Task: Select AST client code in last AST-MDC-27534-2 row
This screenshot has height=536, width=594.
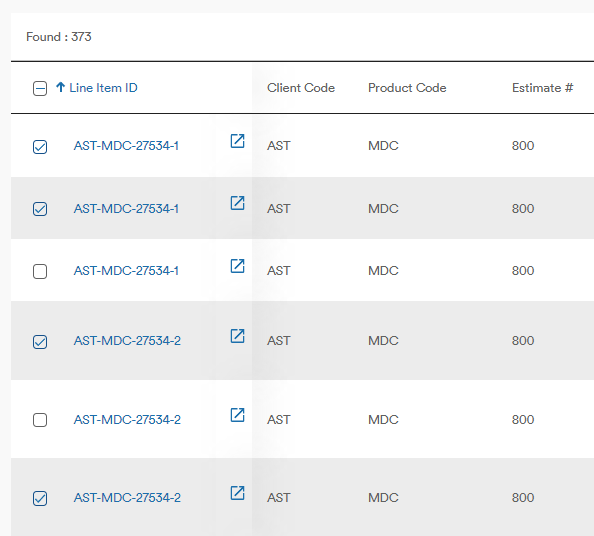Action: pyautogui.click(x=279, y=497)
